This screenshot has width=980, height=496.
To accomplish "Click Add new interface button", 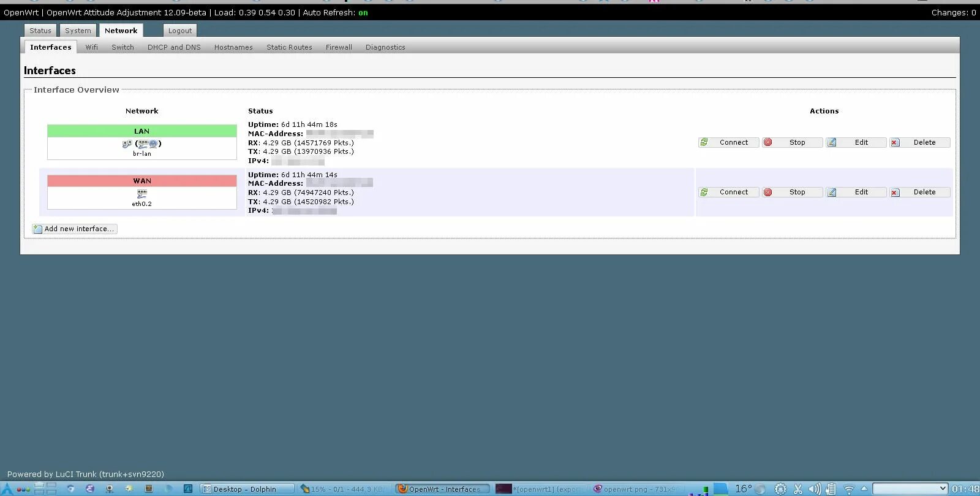I will click(75, 229).
